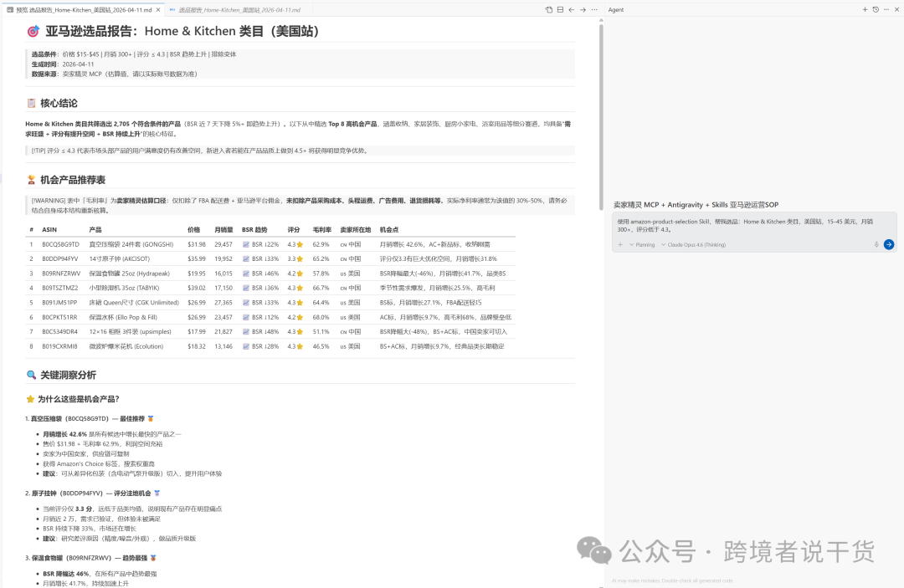Go forward with the right arrow icon
The height and width of the screenshot is (588, 904).
tap(583, 10)
